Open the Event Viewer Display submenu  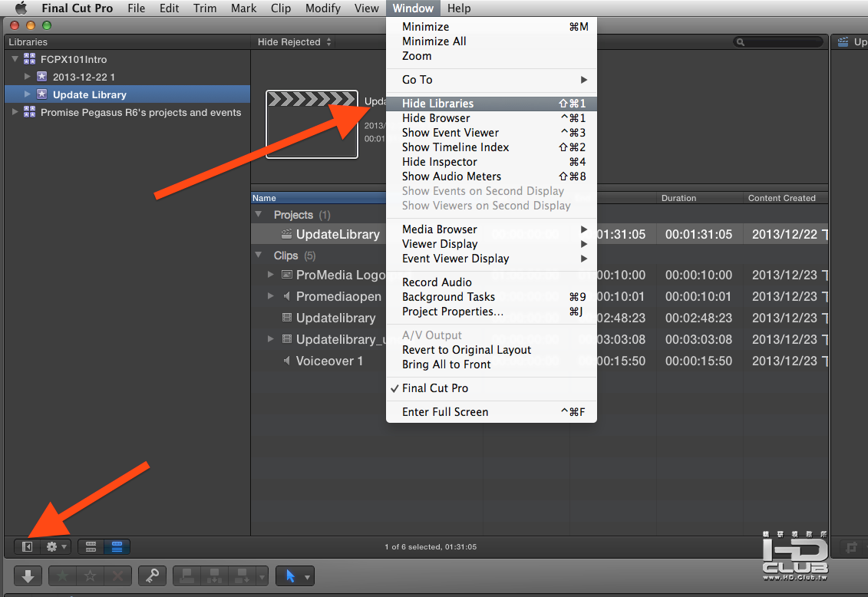(x=491, y=259)
